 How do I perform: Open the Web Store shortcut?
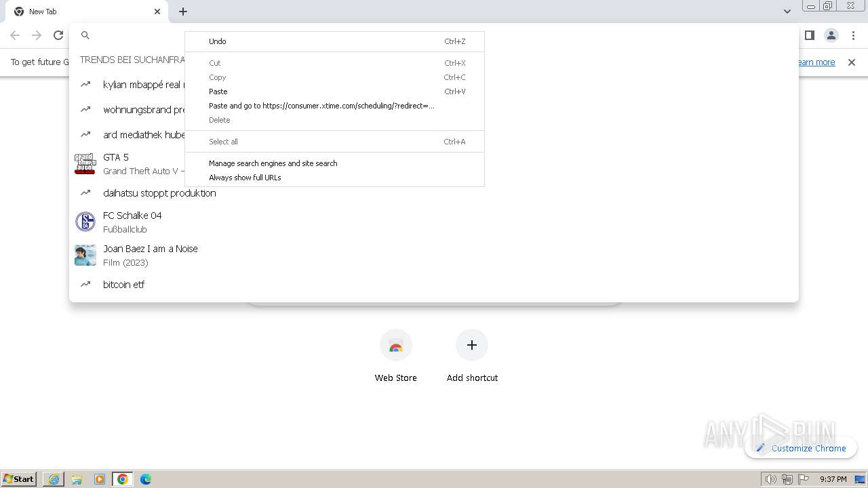coord(396,357)
